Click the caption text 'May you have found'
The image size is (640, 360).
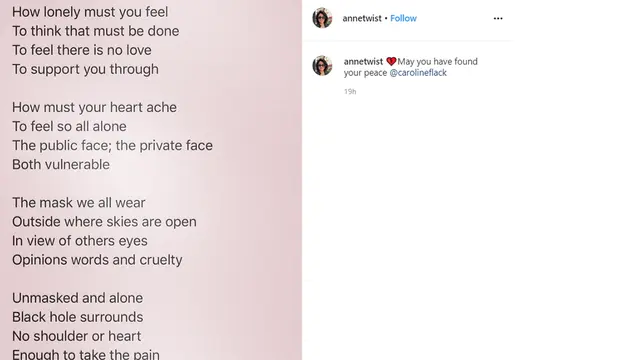[438, 62]
